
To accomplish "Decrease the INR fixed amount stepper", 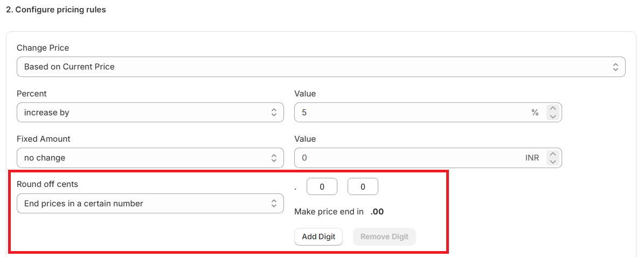I will (553, 162).
